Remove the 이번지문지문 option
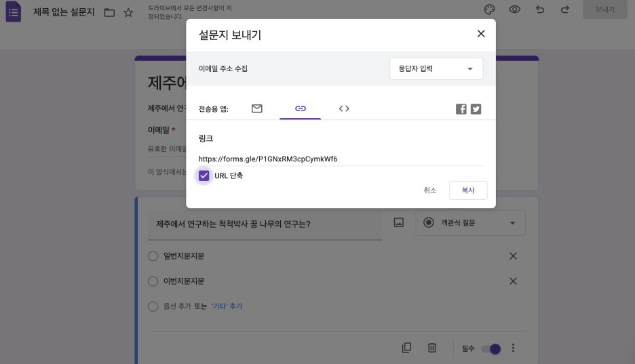 [x=513, y=281]
